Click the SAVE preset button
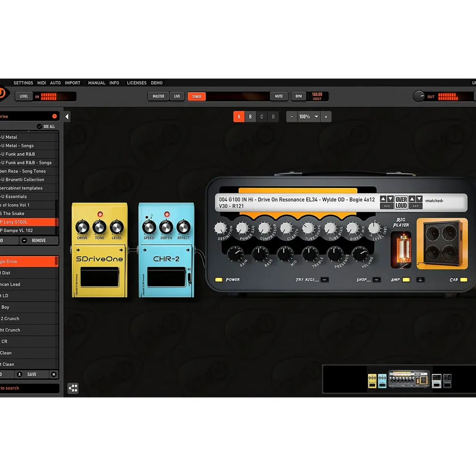Image resolution: width=476 pixels, height=476 pixels. (31, 375)
